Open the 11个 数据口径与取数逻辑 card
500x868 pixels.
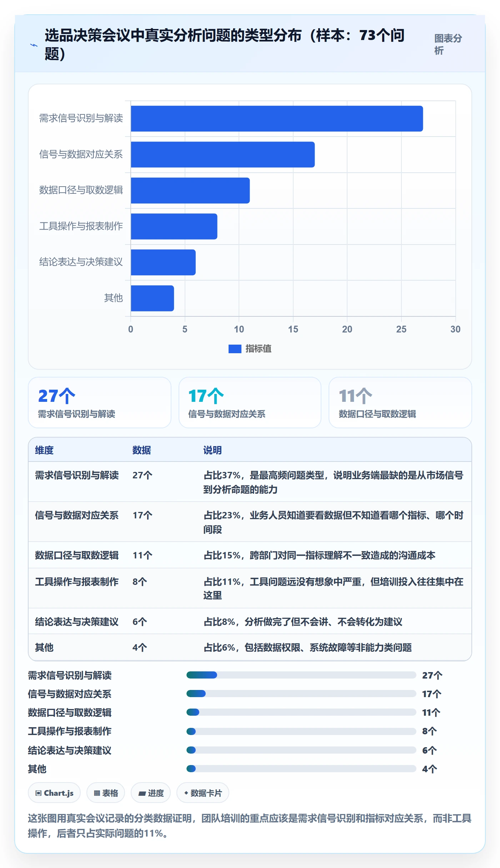coord(400,403)
